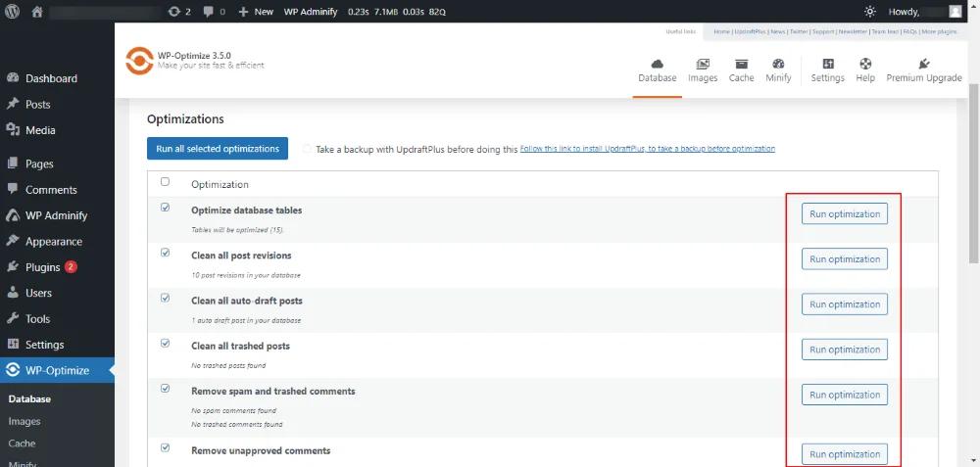The image size is (980, 467).
Task: Run optimization for Clean all auto-draft posts
Action: 845,304
